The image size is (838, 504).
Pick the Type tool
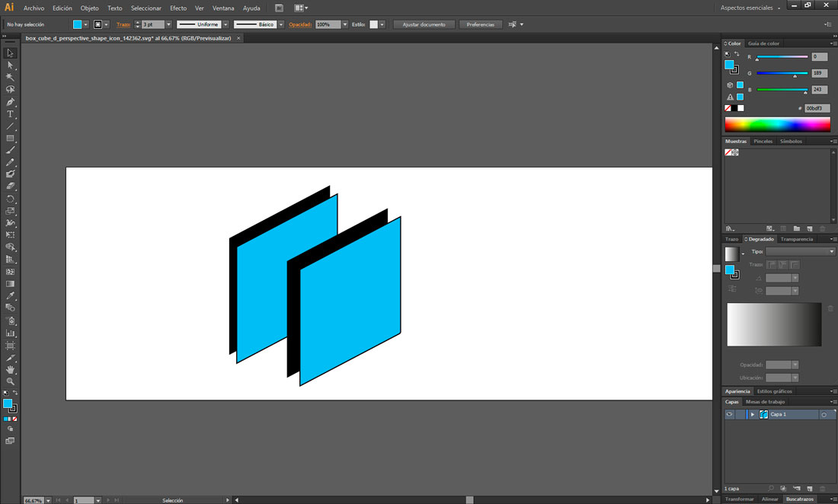coord(10,114)
